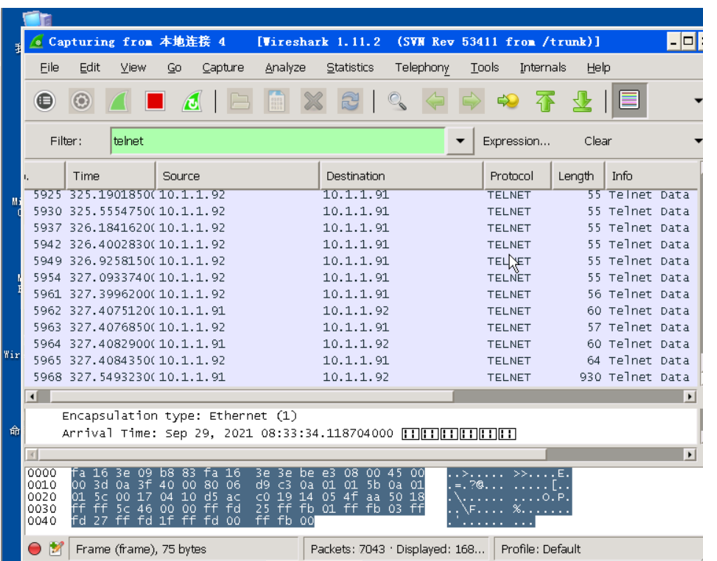The image size is (717, 561).
Task: Sort by Info column header
Action: click(x=653, y=176)
